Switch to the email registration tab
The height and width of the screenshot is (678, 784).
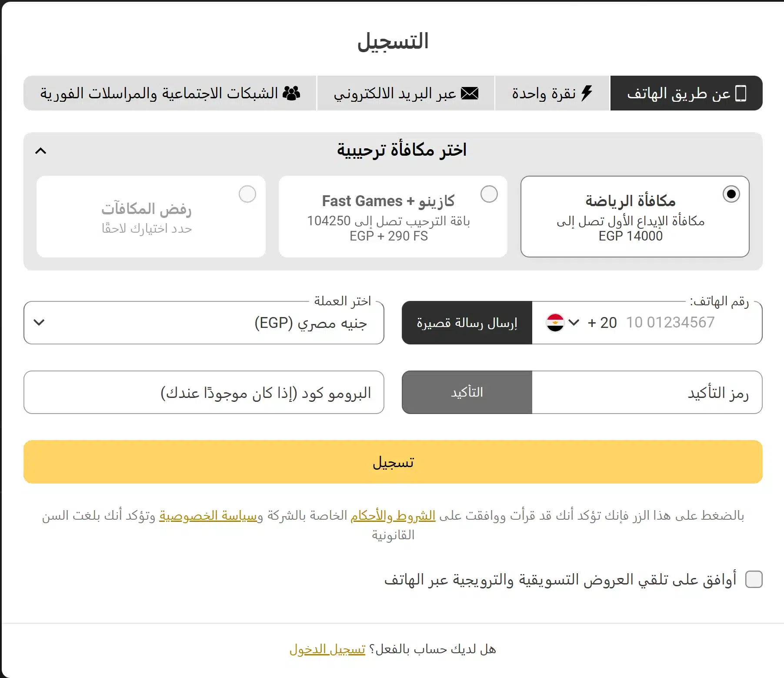[406, 93]
